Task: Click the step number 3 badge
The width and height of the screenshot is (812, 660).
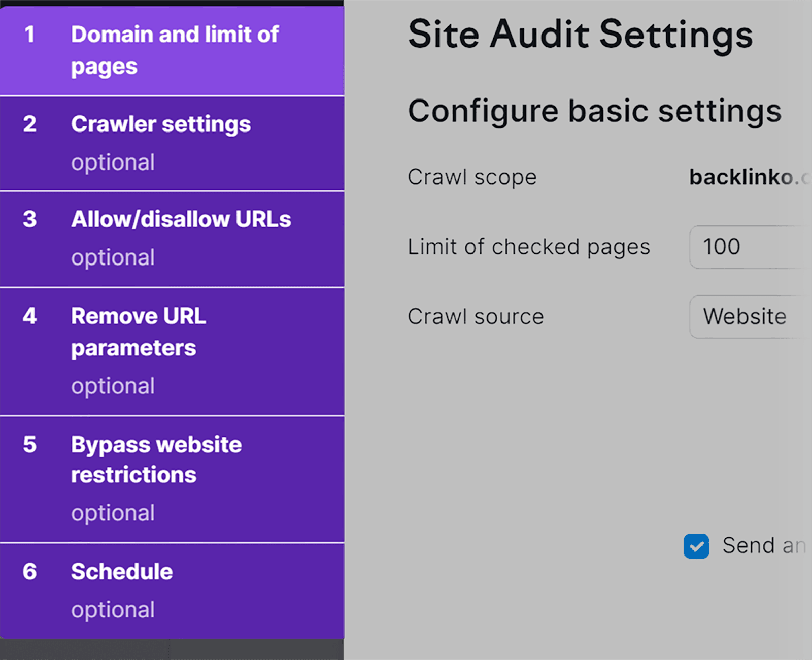Action: (x=29, y=219)
